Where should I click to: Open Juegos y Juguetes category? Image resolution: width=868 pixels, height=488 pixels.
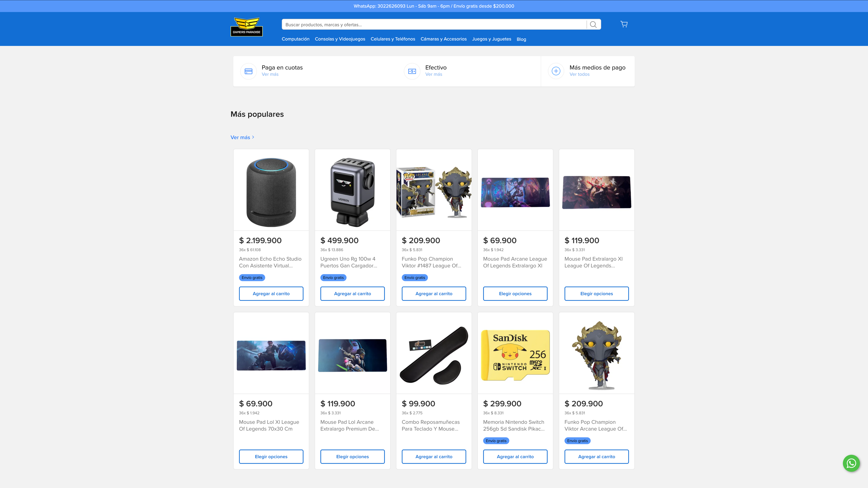(491, 39)
